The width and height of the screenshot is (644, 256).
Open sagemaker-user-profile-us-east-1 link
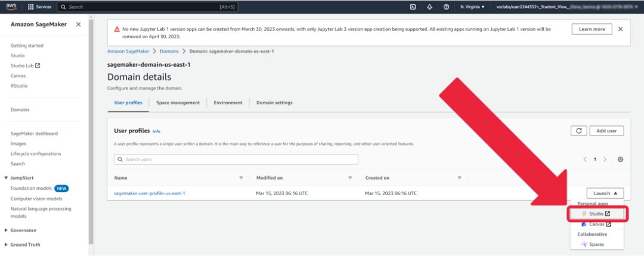tap(150, 193)
